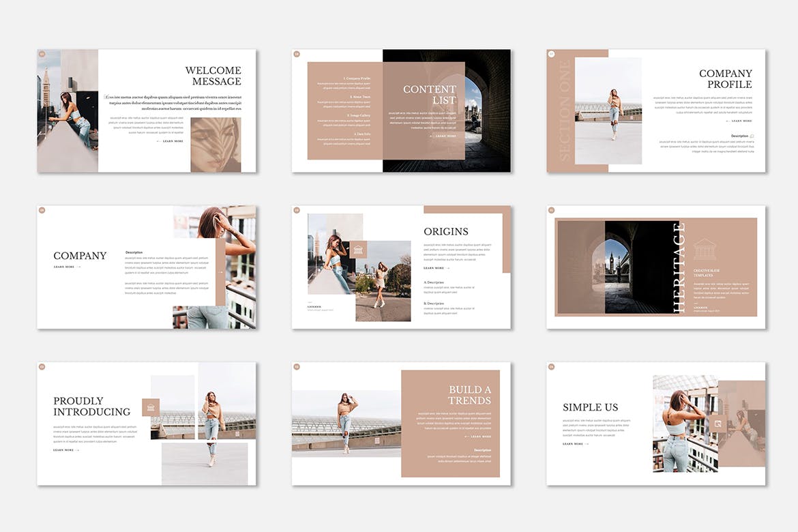Click Learn More under the Simple Us text
The image size is (798, 532).
tap(573, 444)
